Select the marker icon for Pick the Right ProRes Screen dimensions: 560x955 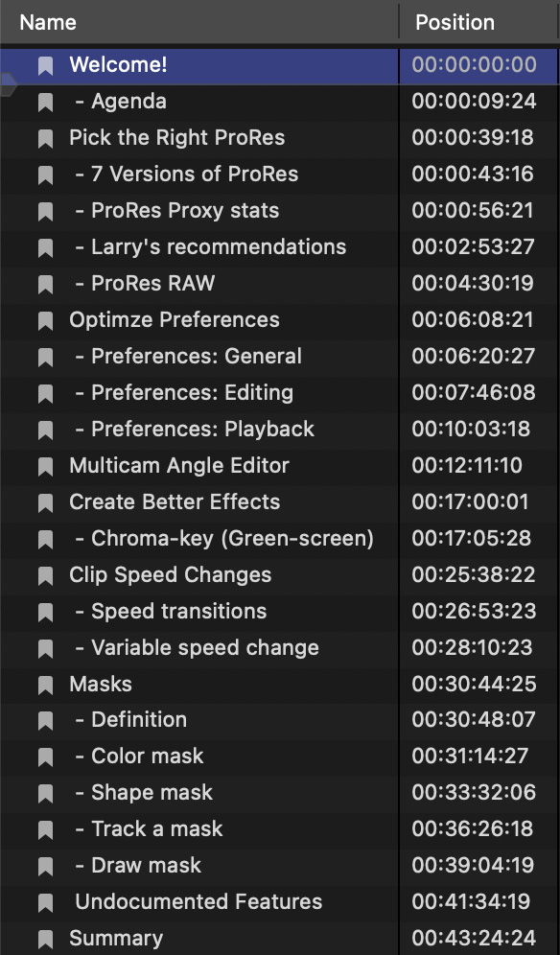tap(46, 138)
